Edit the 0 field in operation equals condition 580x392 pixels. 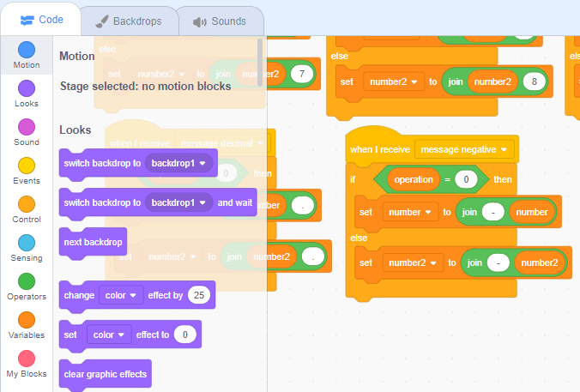(466, 180)
